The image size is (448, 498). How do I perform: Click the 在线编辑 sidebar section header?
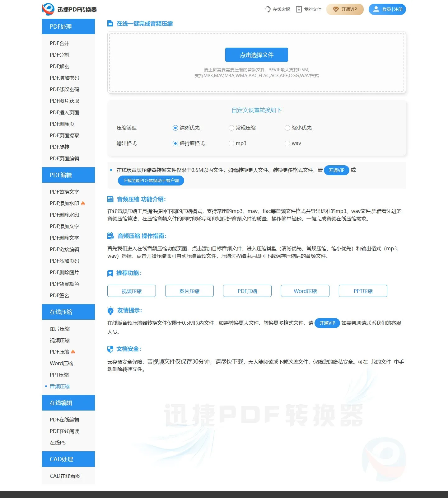pos(68,403)
